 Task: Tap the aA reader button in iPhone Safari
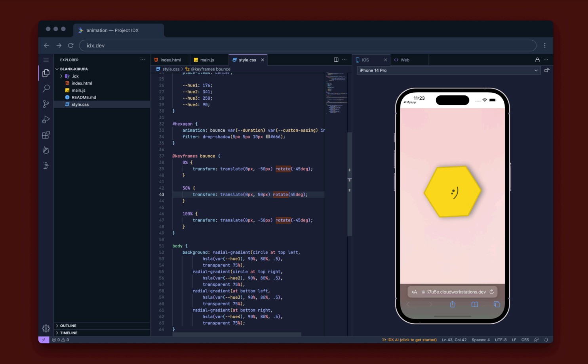[x=414, y=292]
